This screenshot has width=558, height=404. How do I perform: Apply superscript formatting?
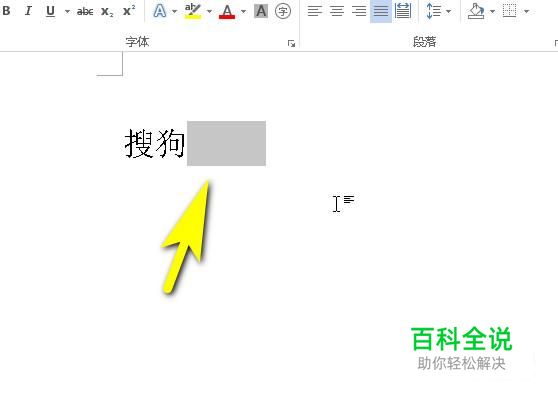(129, 11)
